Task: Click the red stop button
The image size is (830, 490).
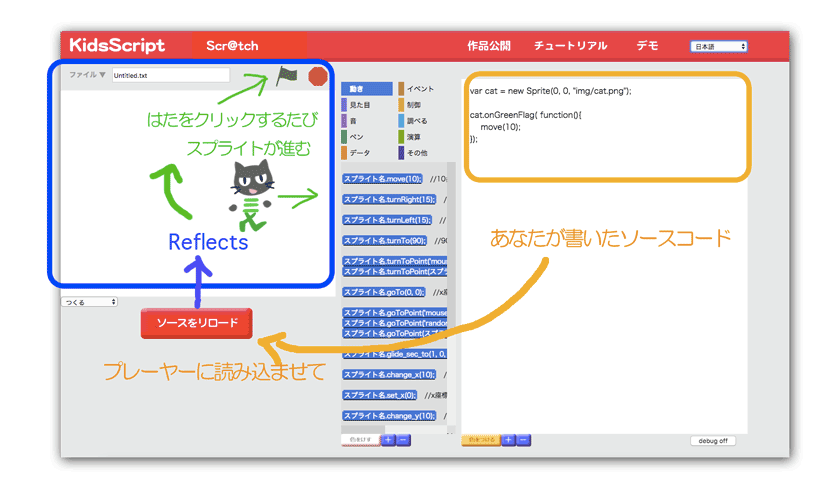Action: pos(318,76)
